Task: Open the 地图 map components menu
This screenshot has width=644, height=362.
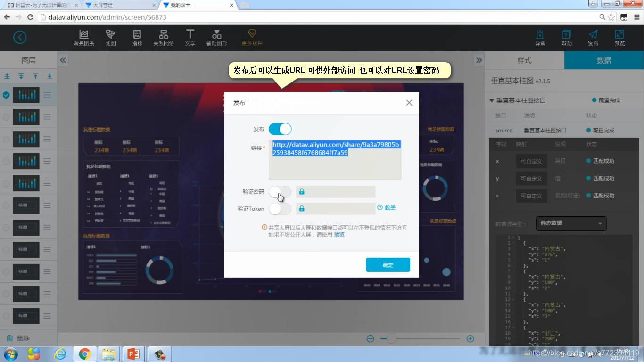Action: [110, 38]
